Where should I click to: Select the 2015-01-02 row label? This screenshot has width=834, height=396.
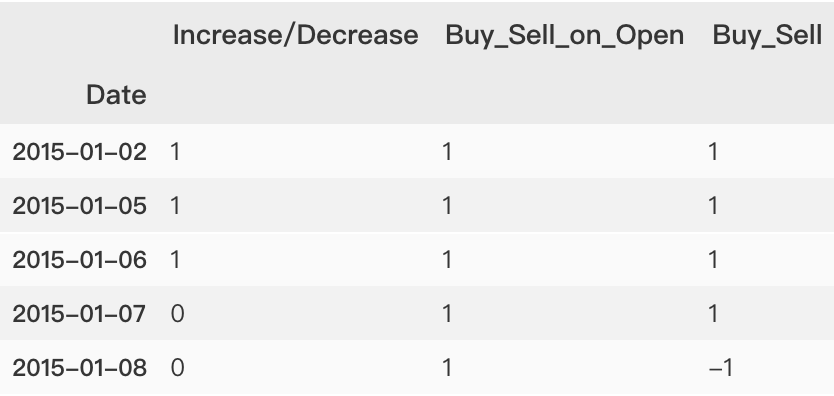point(79,152)
